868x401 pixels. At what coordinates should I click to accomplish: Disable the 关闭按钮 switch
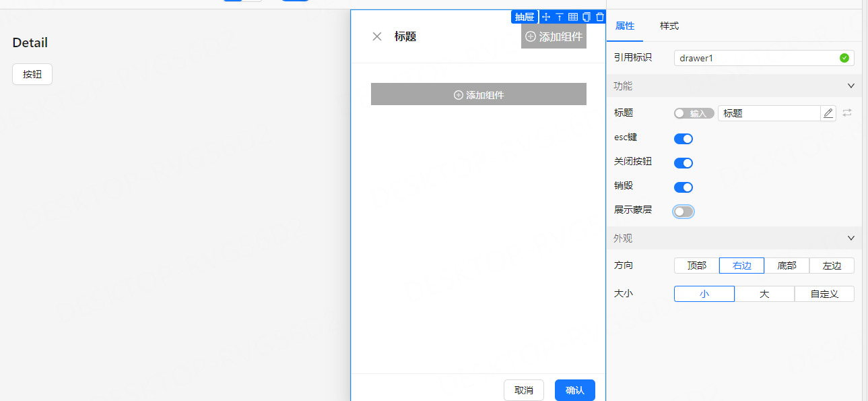click(683, 163)
